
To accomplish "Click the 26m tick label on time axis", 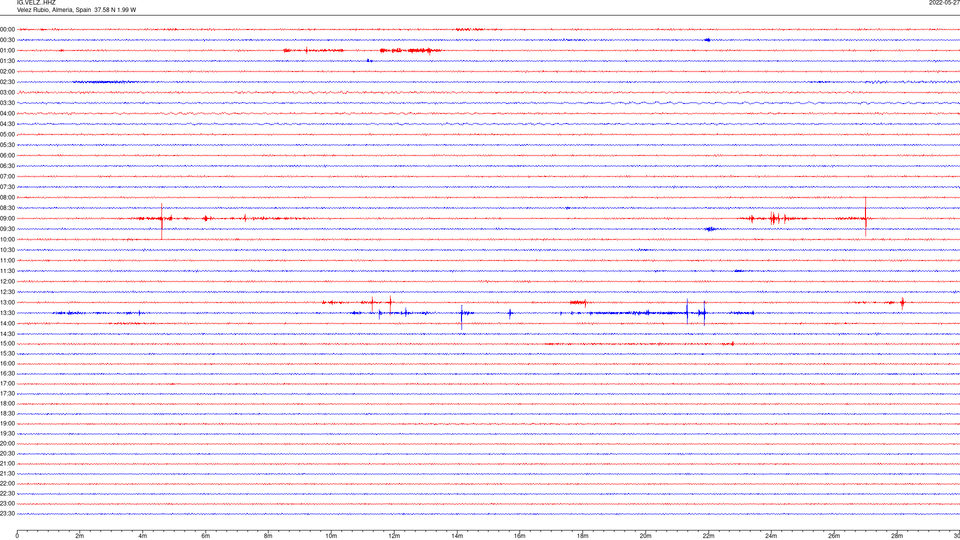I will [x=834, y=536].
